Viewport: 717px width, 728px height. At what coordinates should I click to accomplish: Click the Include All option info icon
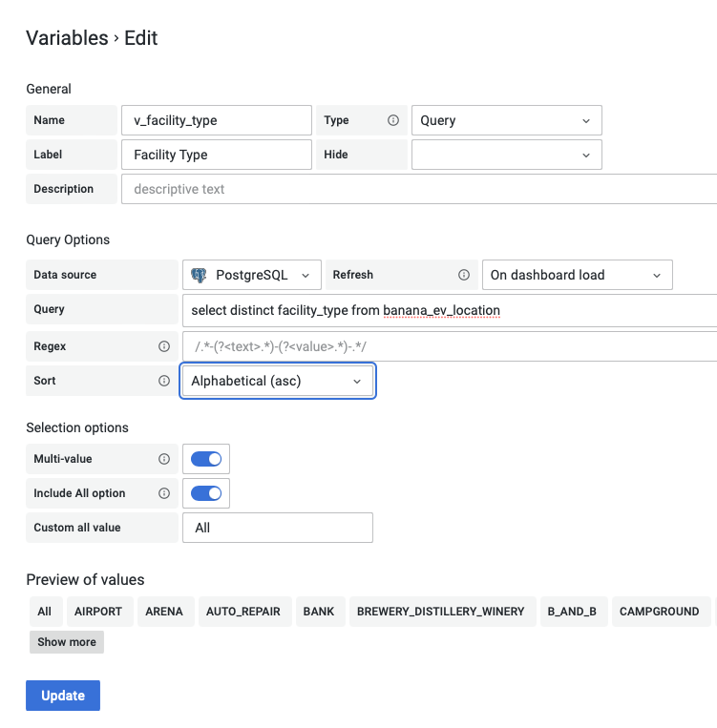pos(164,493)
